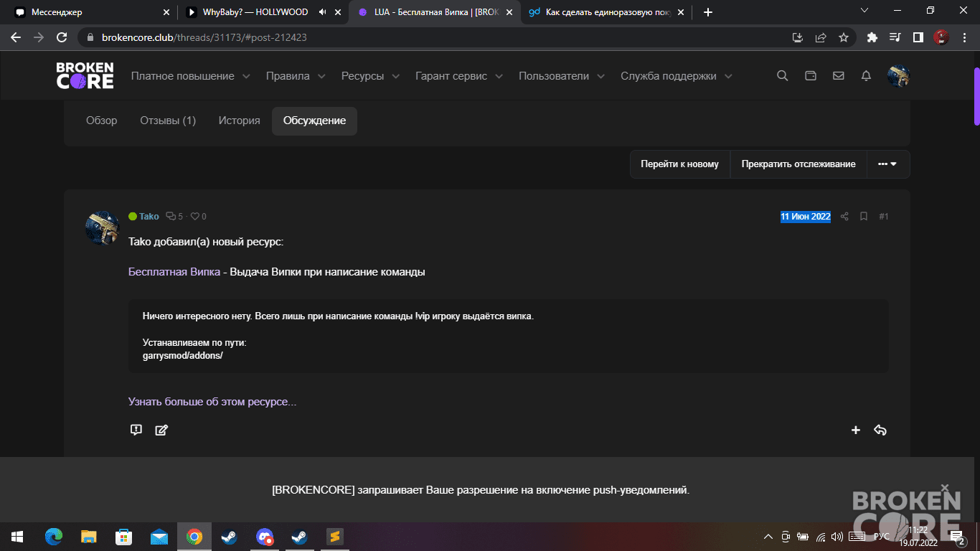Click the share icon on post #1
Screen dimensions: 980x551
coord(844,217)
